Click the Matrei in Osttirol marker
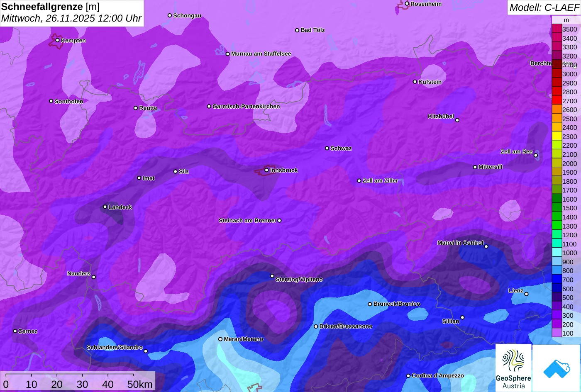This screenshot has width=581, height=392. [x=486, y=246]
